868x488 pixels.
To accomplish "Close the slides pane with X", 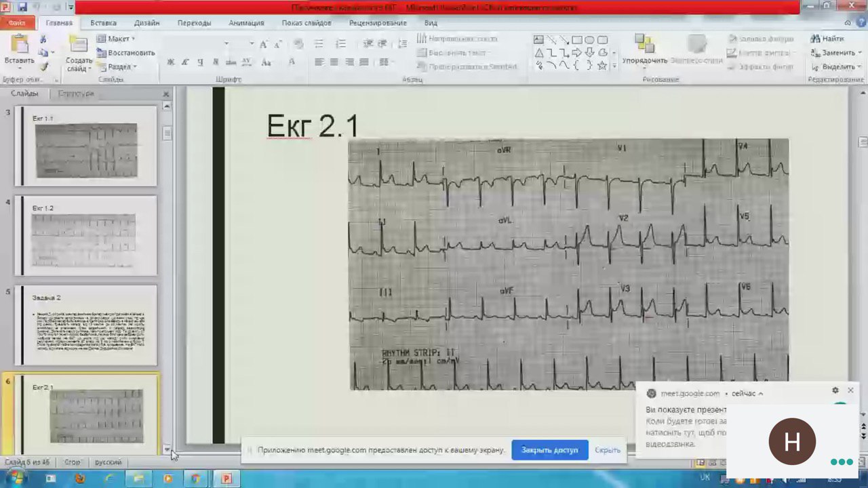I will [166, 94].
